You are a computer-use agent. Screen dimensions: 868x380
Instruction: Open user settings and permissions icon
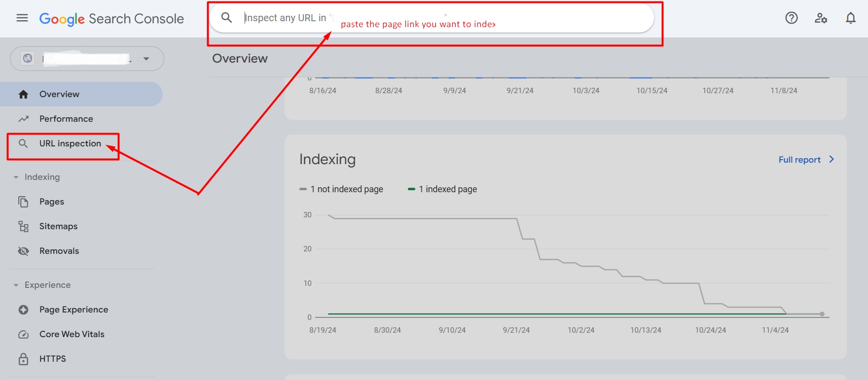pos(821,18)
